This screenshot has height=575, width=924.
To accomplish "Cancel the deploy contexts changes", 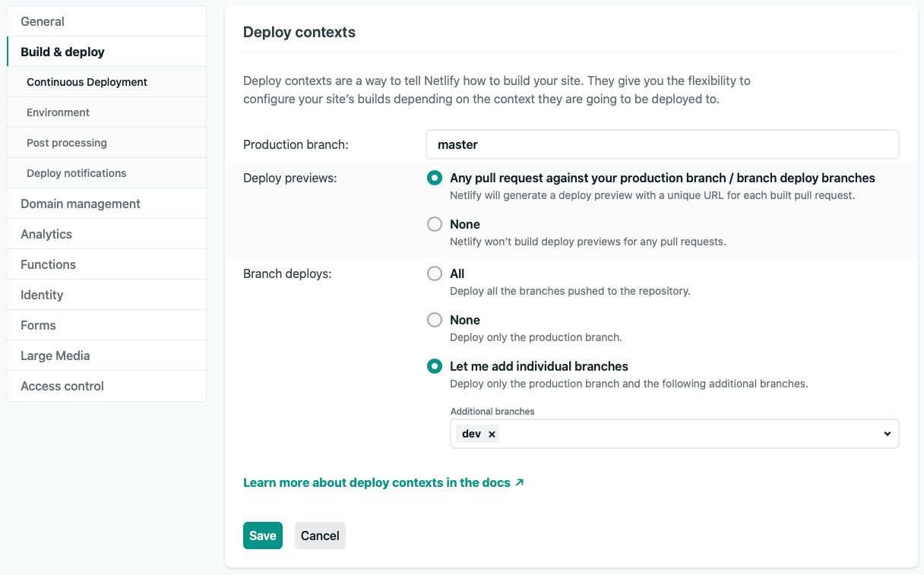I will tap(320, 536).
